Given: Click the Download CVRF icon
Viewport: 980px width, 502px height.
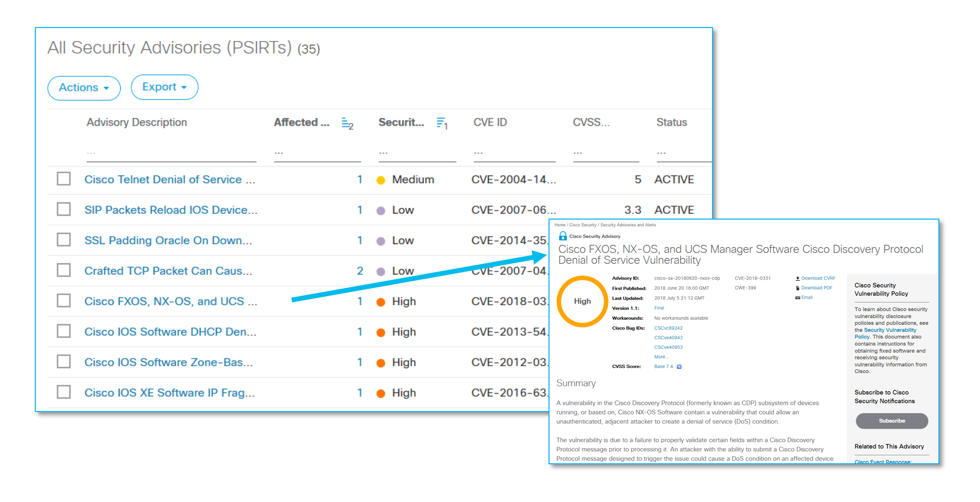Looking at the screenshot, I should 798,279.
